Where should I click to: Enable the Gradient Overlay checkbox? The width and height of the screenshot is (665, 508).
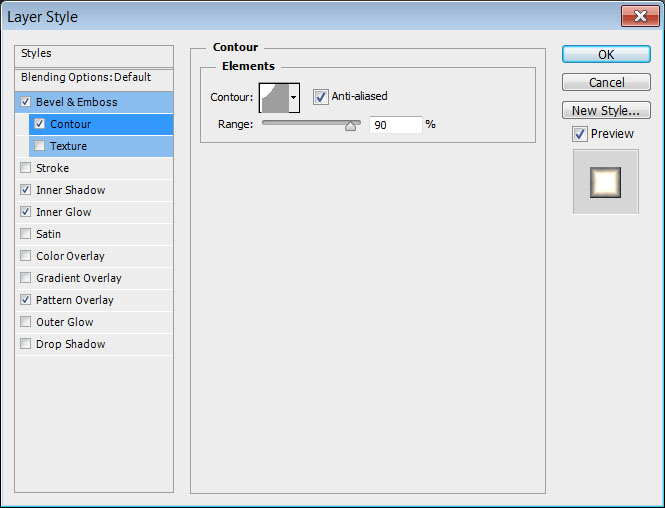25,278
